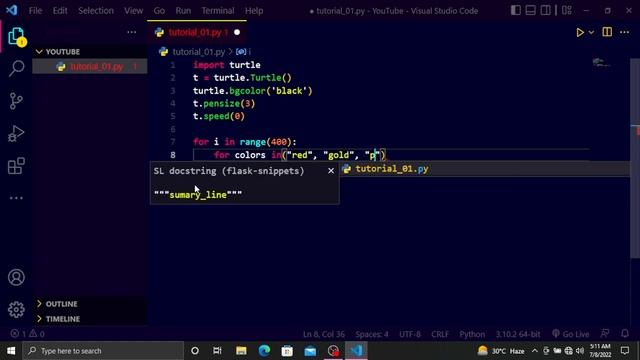Image resolution: width=640 pixels, height=360 pixels.
Task: Open File Explorer from taskbar
Action: pos(241,351)
